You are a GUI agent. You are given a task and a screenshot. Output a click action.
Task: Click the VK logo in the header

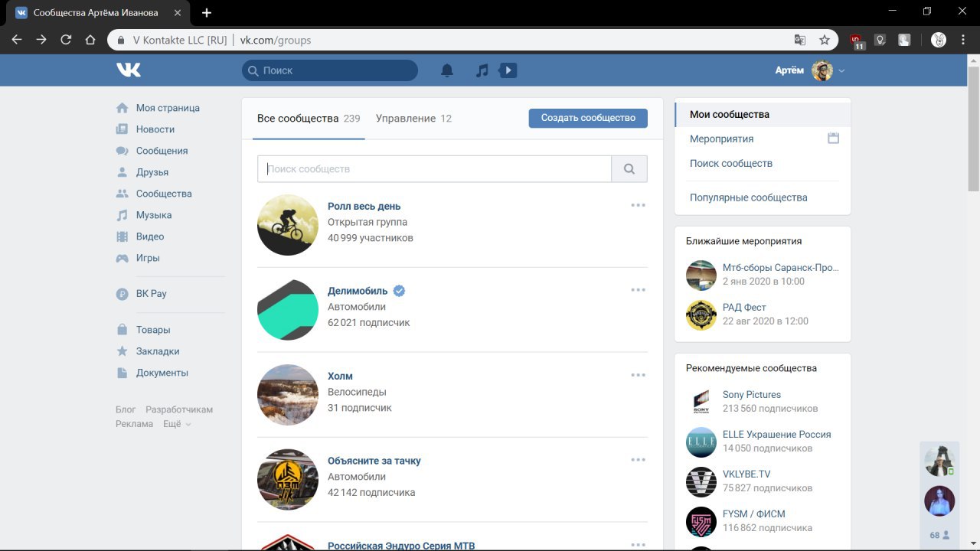coord(129,70)
